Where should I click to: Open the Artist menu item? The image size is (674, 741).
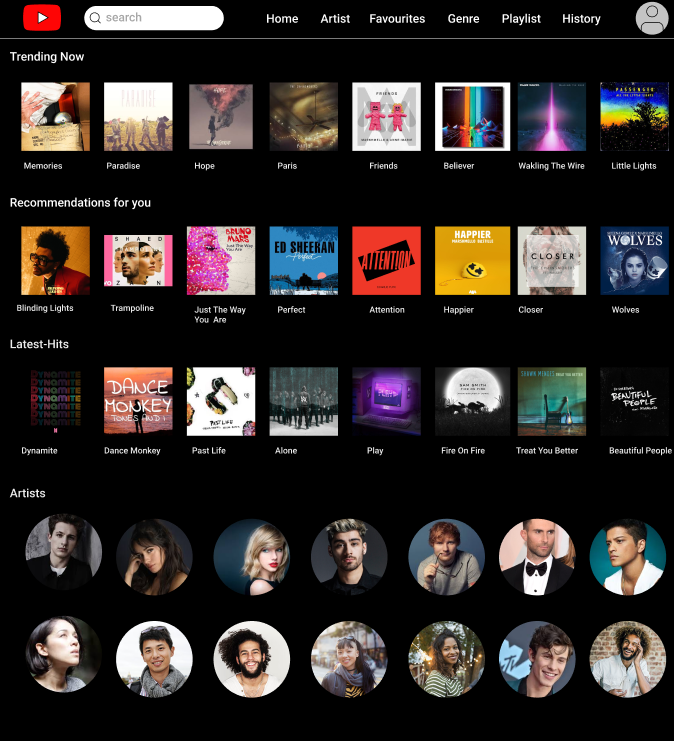click(335, 19)
